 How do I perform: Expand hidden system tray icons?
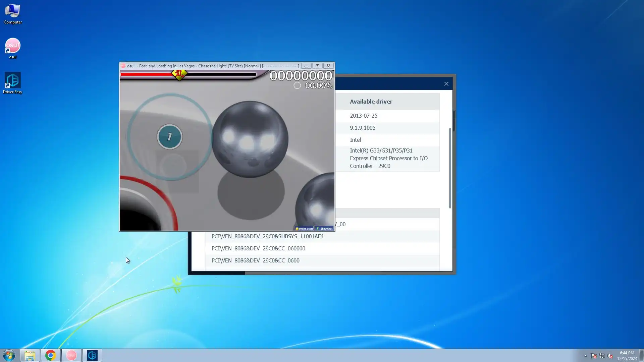point(586,356)
